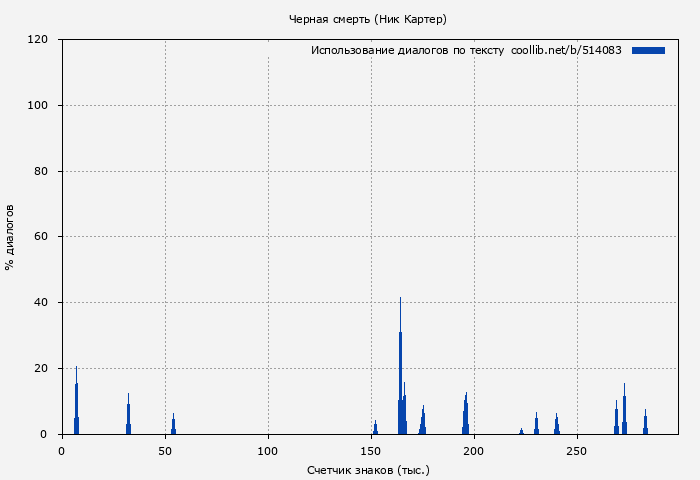700x480 pixels.
Task: Select the x-axis tick label '200'
Action: tap(474, 451)
